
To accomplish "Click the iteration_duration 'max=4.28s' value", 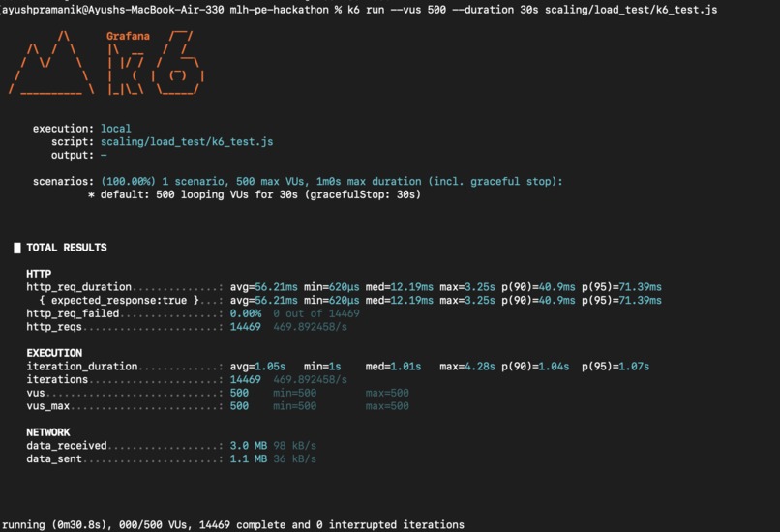I will (x=467, y=367).
